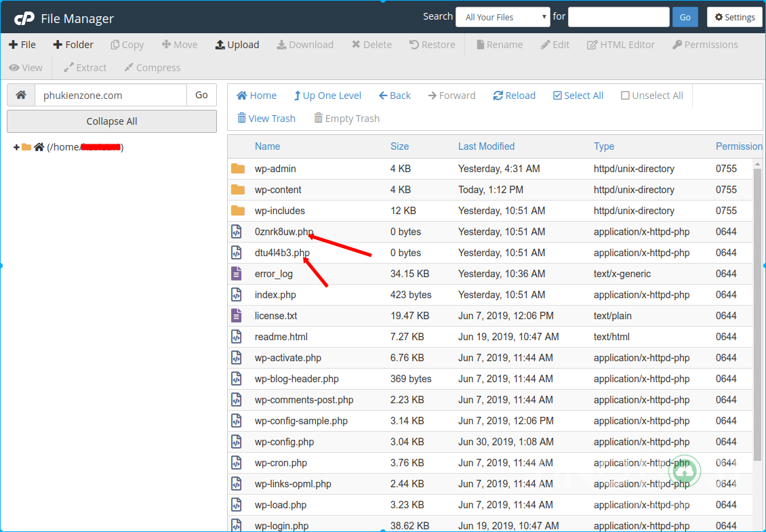Click the error_log file icon
766x532 pixels.
click(237, 274)
